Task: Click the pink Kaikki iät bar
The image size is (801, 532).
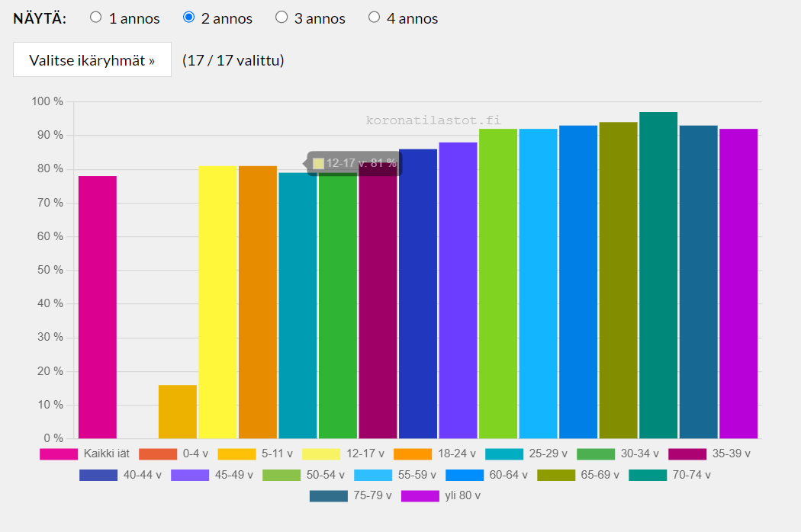Action: pos(98,307)
